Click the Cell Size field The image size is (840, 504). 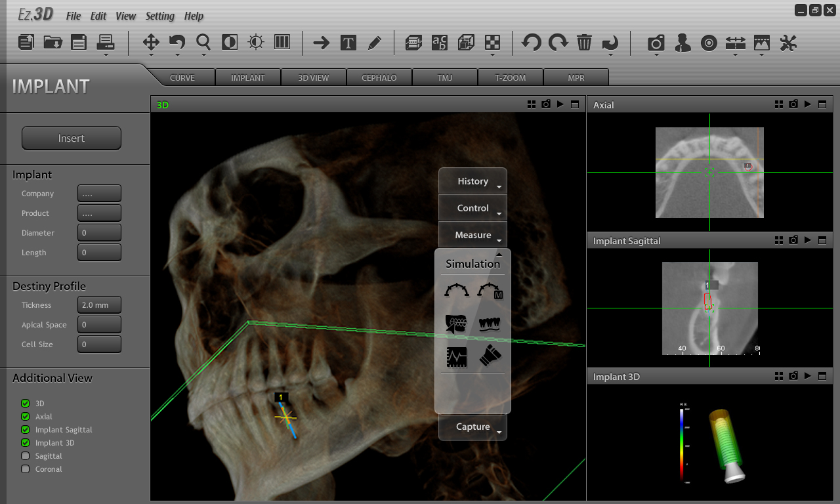(99, 345)
